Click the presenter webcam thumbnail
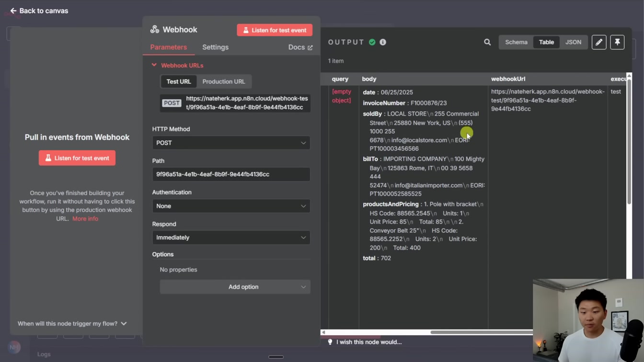This screenshot has height=362, width=644. tap(588, 320)
